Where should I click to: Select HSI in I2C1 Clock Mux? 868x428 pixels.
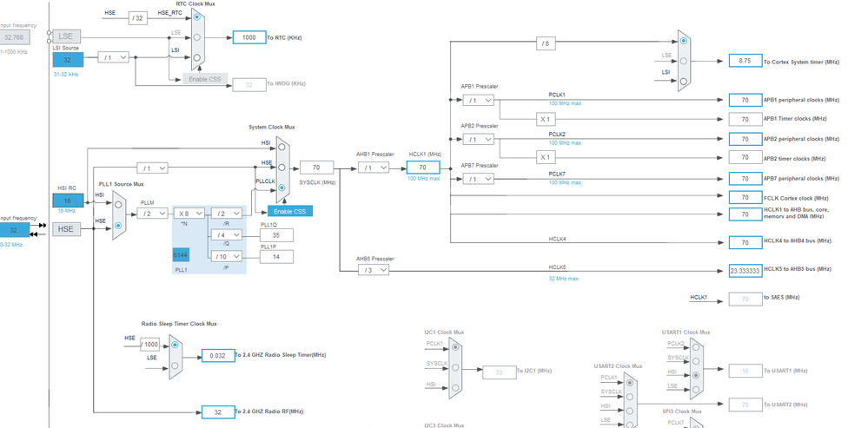(x=455, y=388)
